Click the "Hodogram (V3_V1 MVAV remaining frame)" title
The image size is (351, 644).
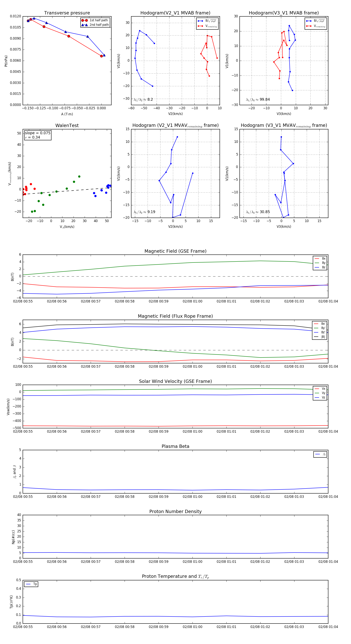point(284,125)
